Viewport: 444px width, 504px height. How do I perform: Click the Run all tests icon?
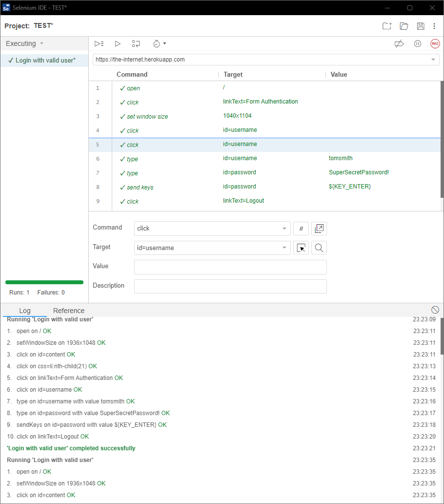tap(99, 44)
